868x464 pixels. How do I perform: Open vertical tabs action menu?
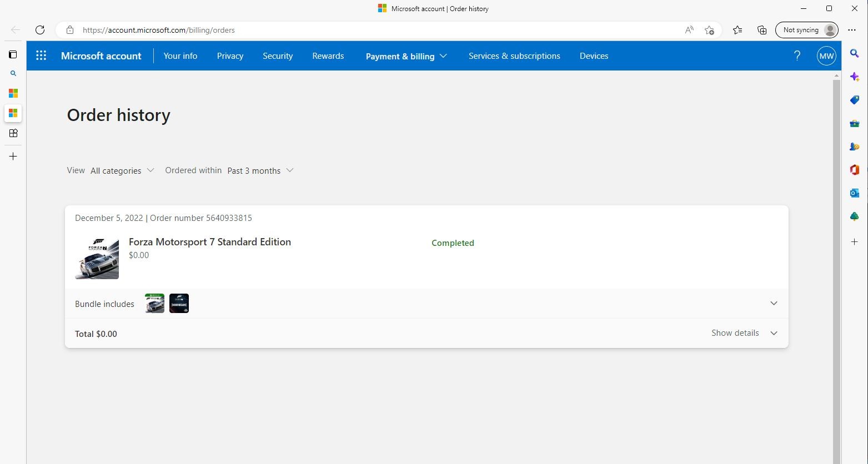click(x=13, y=54)
